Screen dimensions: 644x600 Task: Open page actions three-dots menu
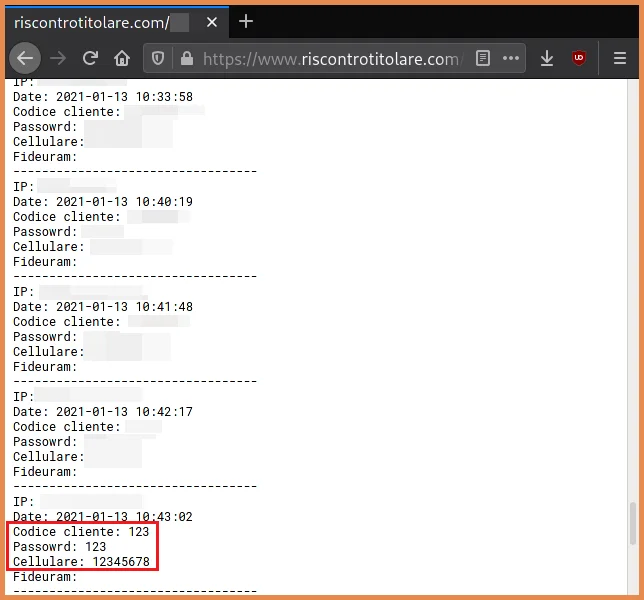(x=511, y=58)
